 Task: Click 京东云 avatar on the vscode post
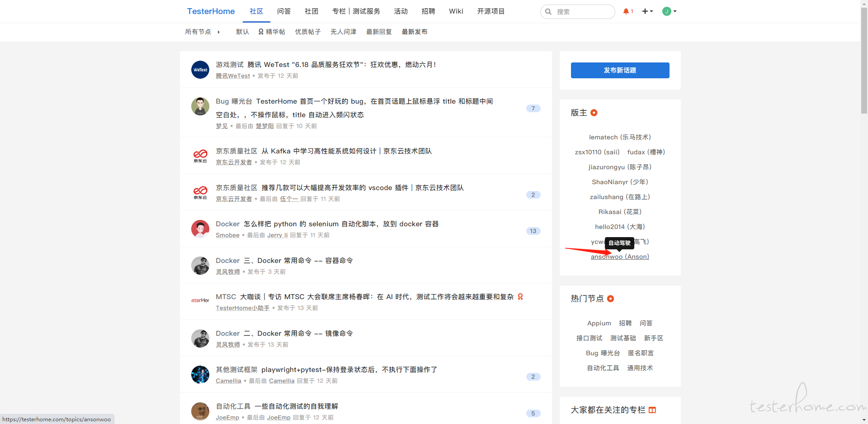200,193
